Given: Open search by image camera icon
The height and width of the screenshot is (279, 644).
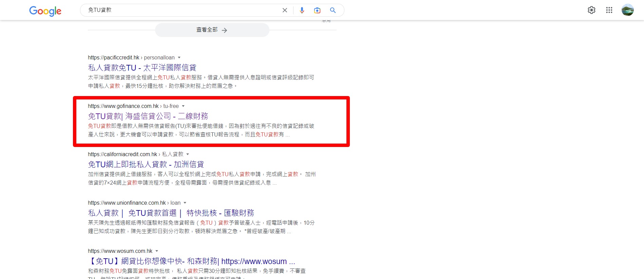Looking at the screenshot, I should click(x=317, y=10).
